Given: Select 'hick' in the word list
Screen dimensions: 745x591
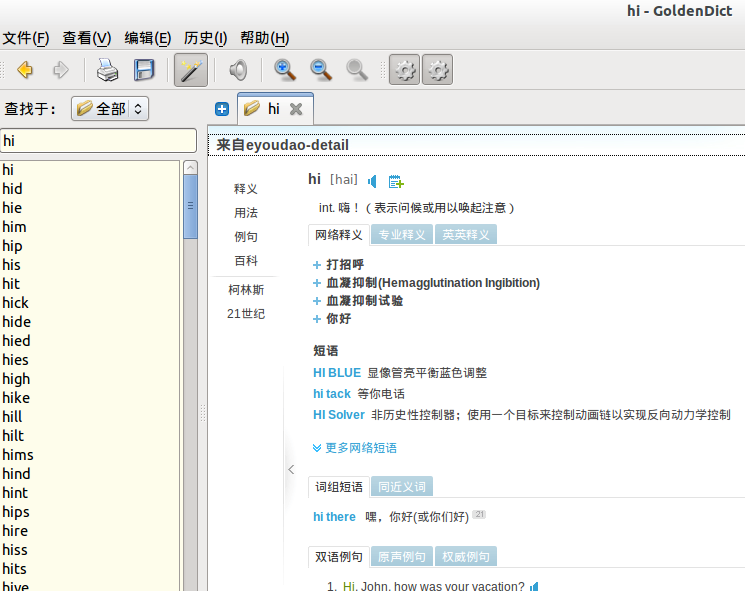Looking at the screenshot, I should point(90,303).
